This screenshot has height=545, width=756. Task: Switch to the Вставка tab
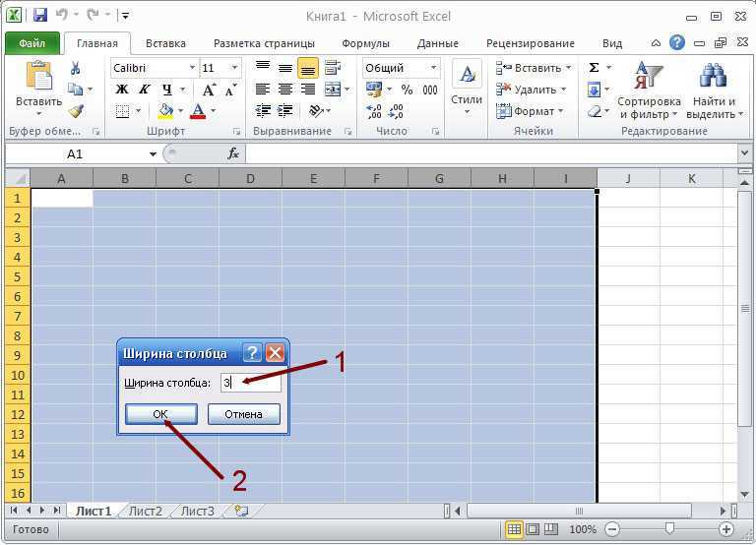(x=165, y=43)
